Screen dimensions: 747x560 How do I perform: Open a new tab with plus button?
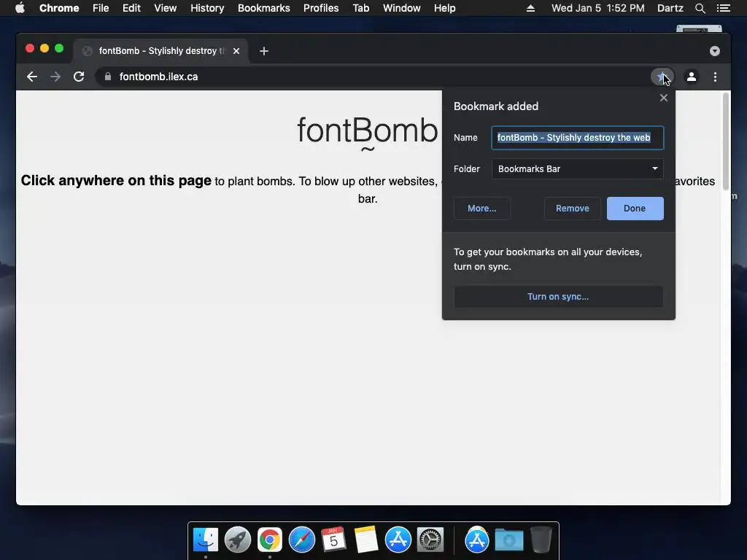pos(264,51)
